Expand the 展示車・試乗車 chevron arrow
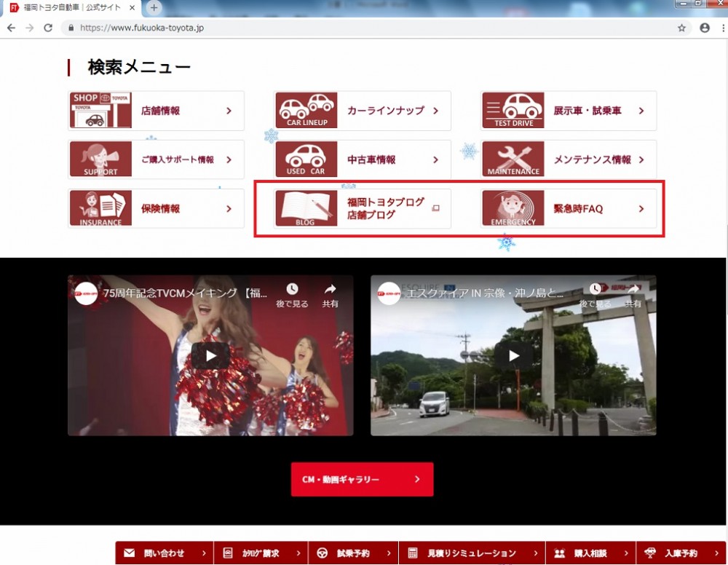Viewport: 728px width, 565px height. 641,111
